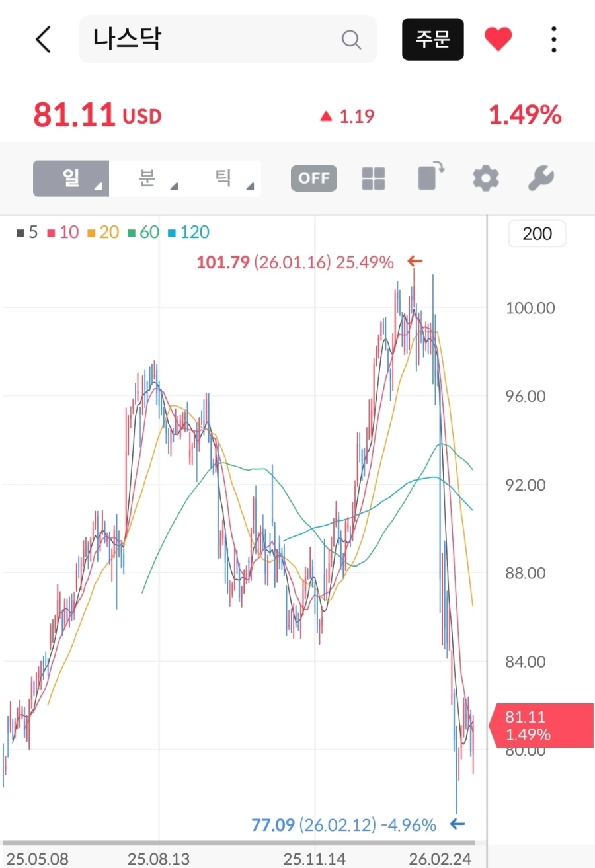Tap the 101.79 high price marker
This screenshot has height=868, width=595.
pos(295,262)
